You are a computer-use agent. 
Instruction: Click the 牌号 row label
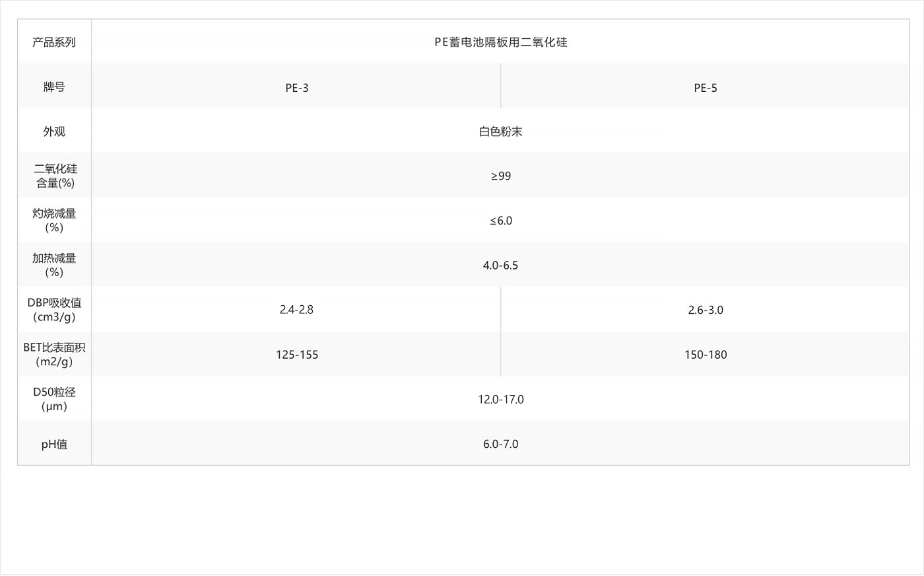point(54,87)
